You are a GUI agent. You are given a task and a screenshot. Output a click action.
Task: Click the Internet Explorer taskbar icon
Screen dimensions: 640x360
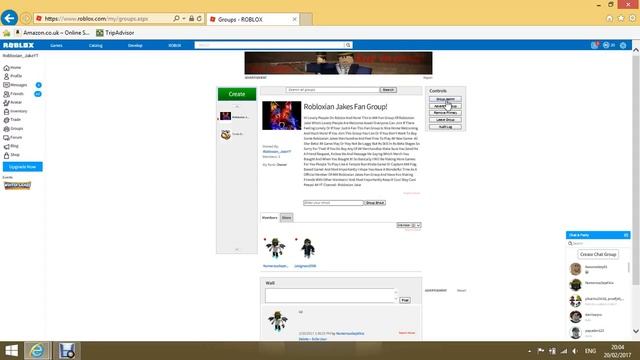click(x=37, y=351)
